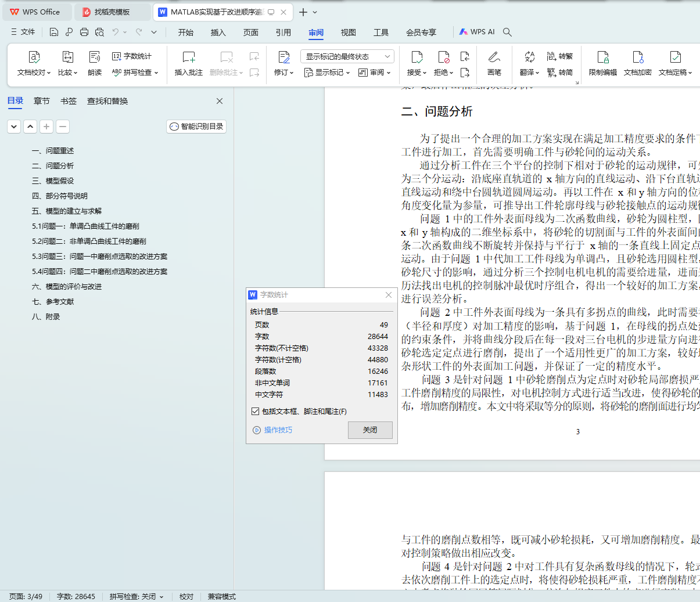Click previous change icon beside 拒绝
The width and height of the screenshot is (700, 602).
[465, 56]
